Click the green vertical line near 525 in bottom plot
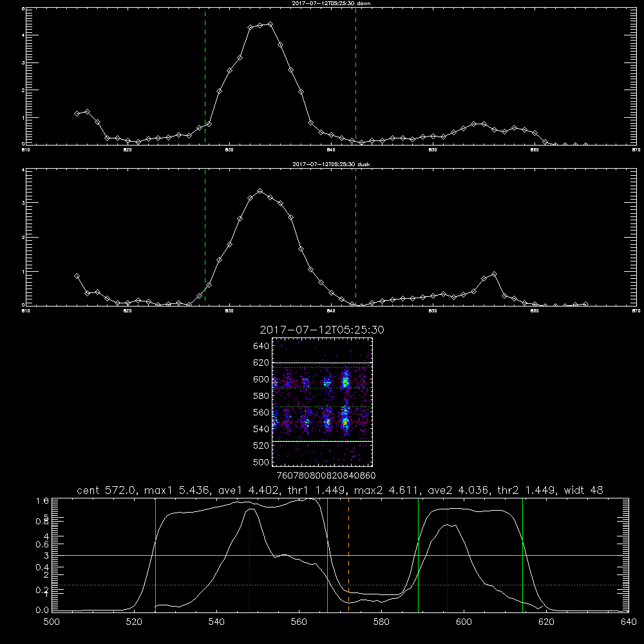This screenshot has height=644, width=644. pos(155,554)
